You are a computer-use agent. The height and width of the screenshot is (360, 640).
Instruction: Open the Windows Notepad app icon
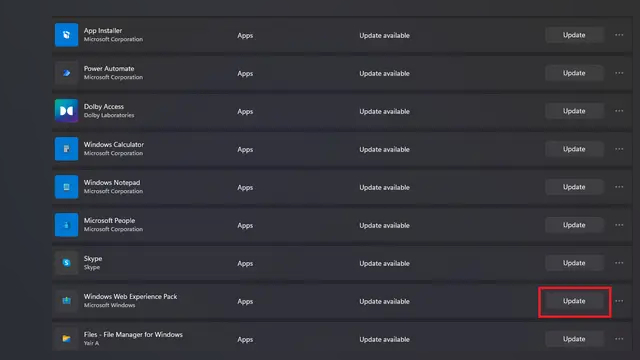coord(67,187)
